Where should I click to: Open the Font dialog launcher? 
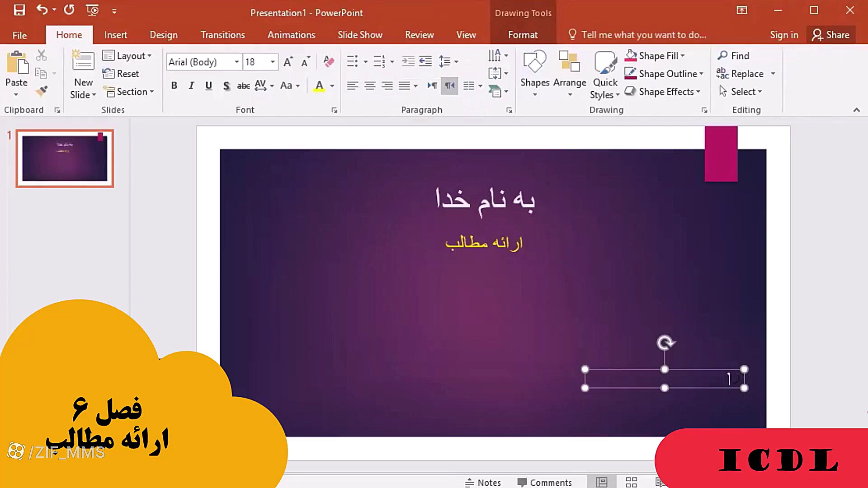[x=334, y=110]
